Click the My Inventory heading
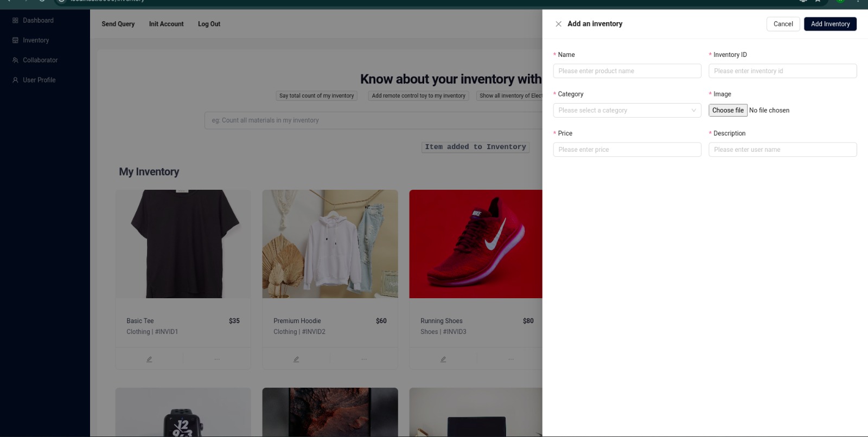 click(x=149, y=172)
